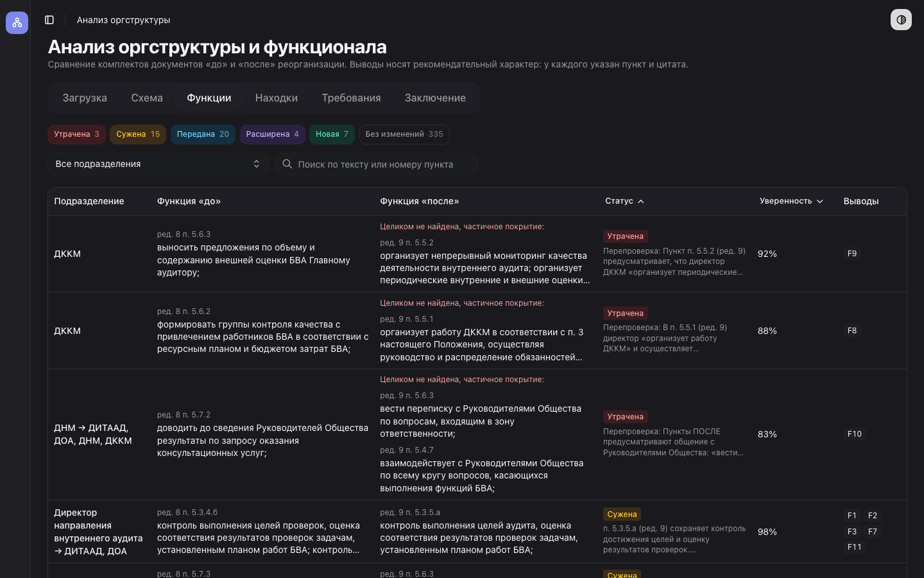
Task: Click the 83% confidence value
Action: click(x=767, y=434)
